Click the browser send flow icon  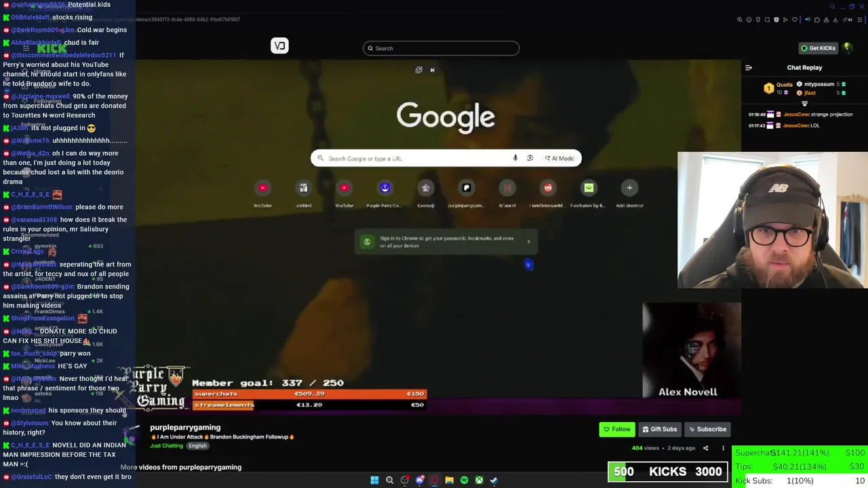(785, 20)
